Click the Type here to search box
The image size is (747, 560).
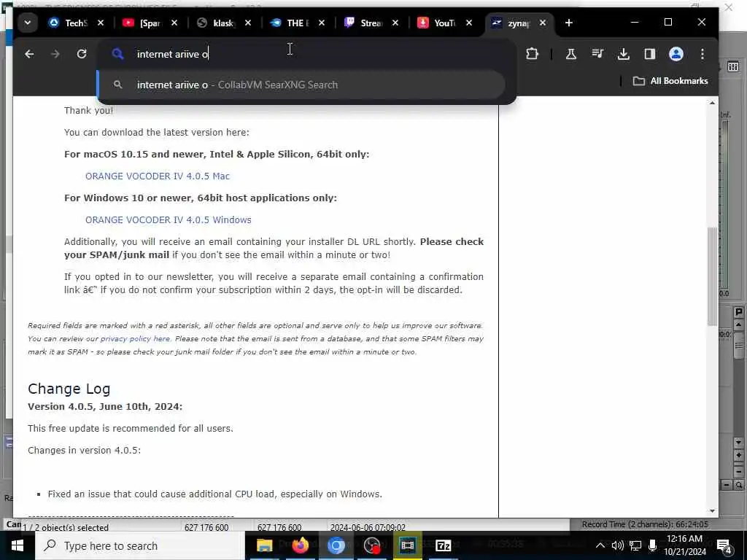coord(140,545)
